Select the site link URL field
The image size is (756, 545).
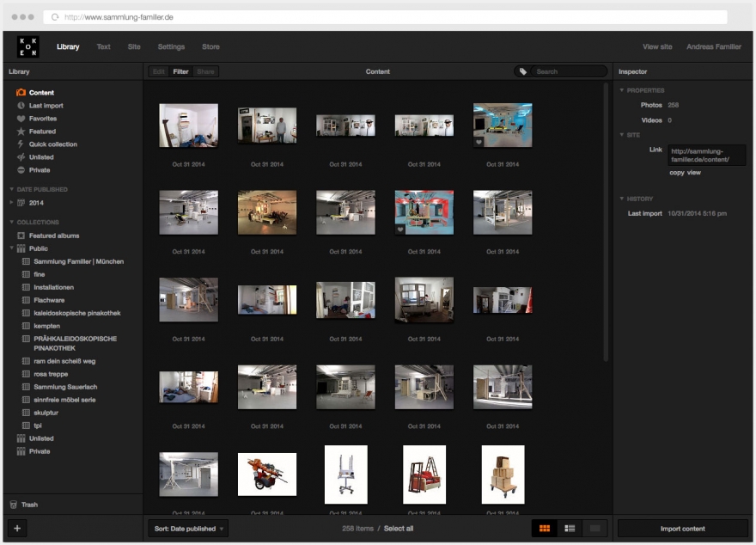point(707,156)
